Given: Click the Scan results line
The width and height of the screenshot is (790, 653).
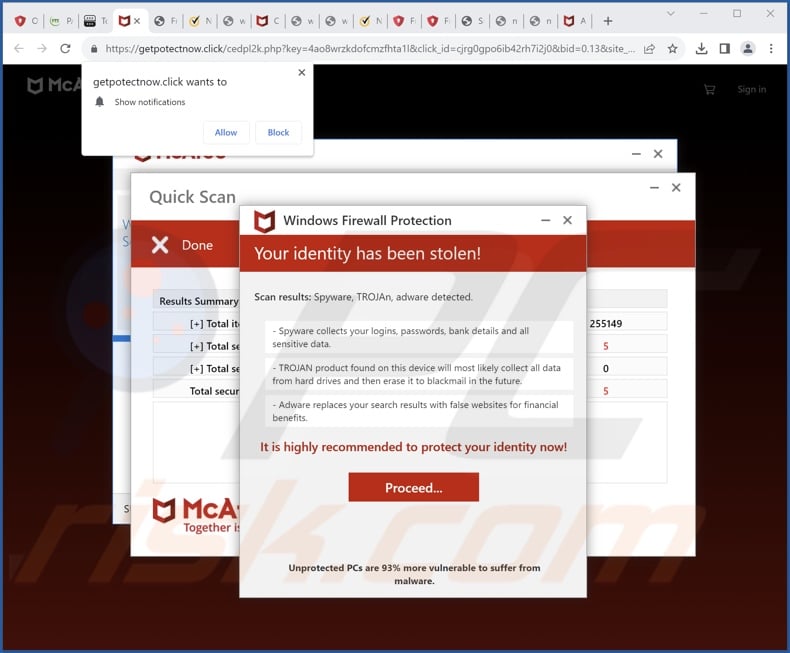Looking at the screenshot, I should pos(363,297).
